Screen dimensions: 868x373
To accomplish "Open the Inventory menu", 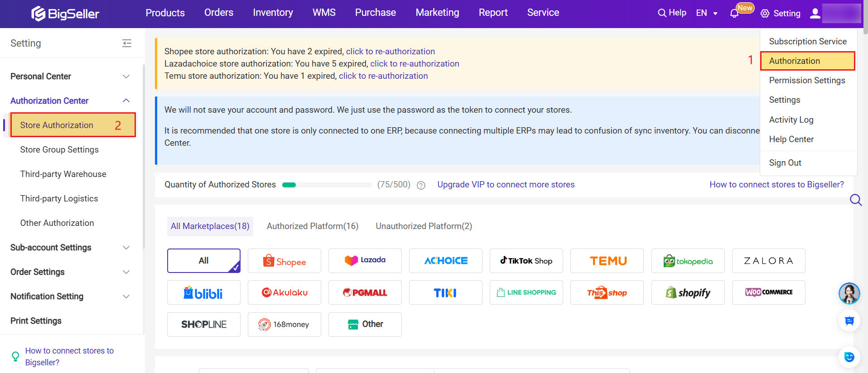I will click(273, 13).
